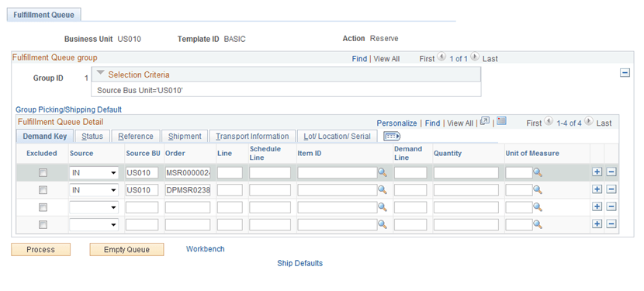
Task: Click the Empty Queue button
Action: pos(126,250)
